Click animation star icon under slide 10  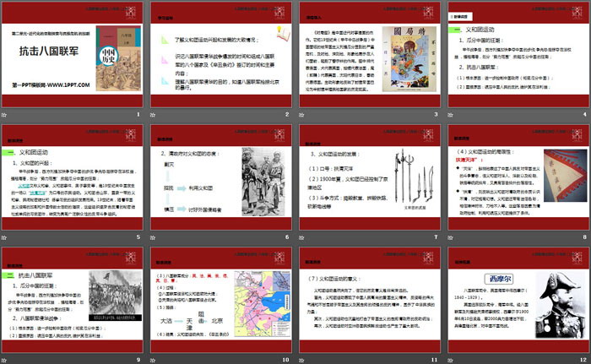click(x=153, y=361)
